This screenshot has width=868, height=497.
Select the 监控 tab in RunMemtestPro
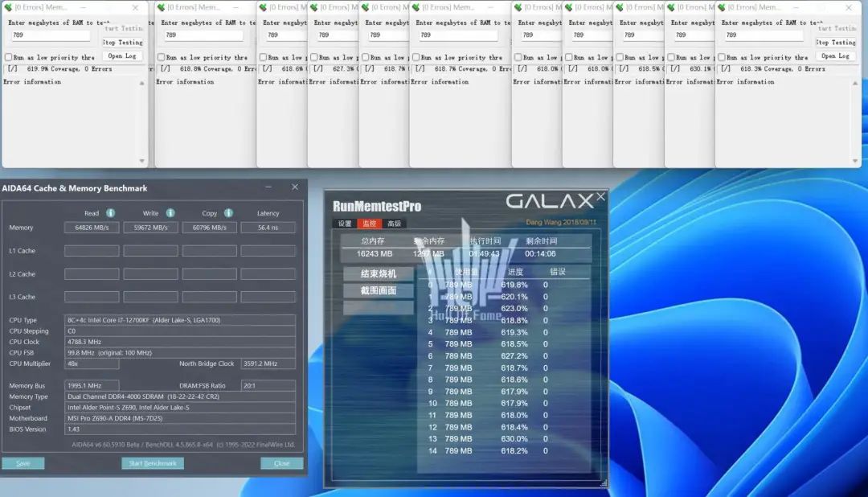point(371,224)
